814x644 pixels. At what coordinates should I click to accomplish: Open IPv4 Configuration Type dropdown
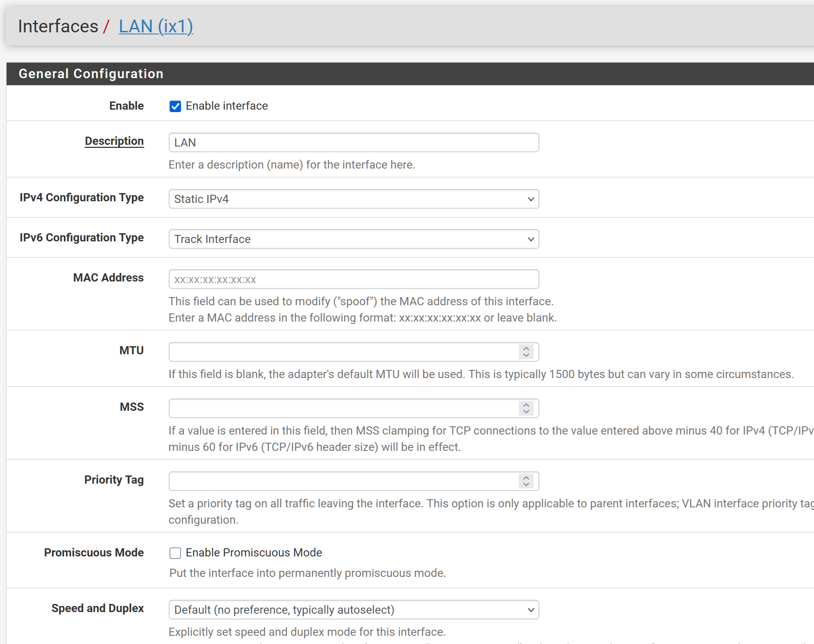tap(354, 199)
